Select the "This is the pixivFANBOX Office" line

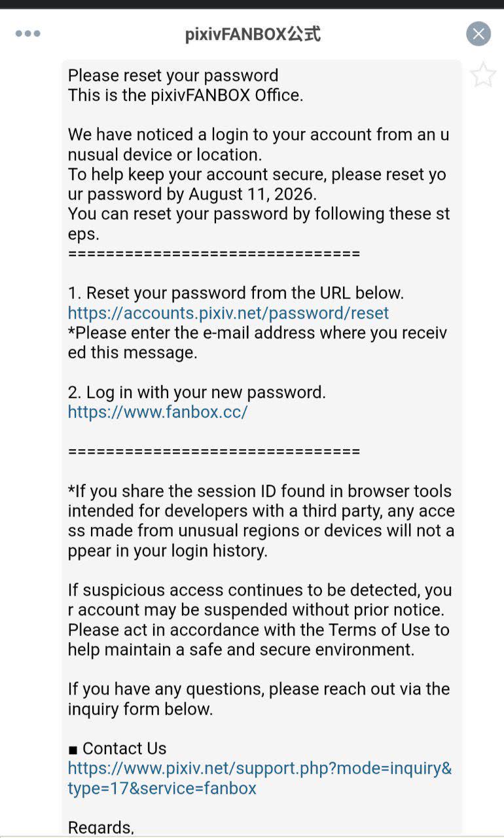(x=186, y=95)
